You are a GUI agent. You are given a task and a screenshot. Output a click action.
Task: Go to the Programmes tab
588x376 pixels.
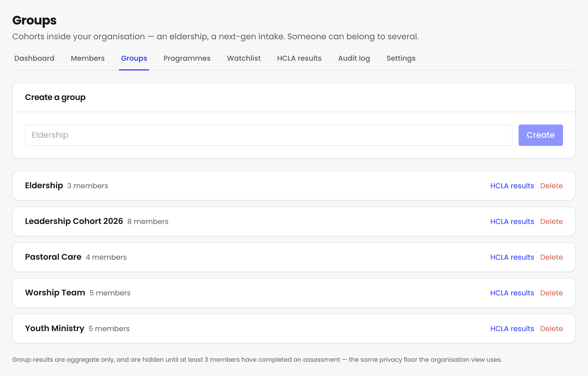click(x=187, y=58)
